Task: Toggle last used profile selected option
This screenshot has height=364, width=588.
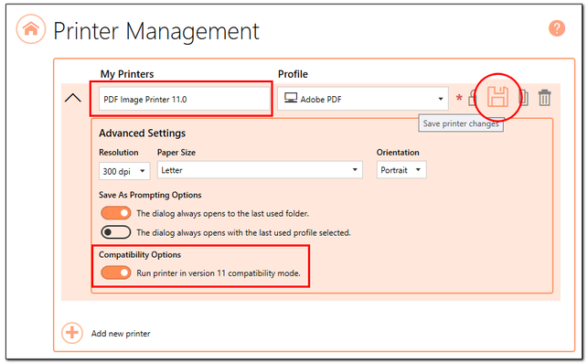Action: pos(116,232)
